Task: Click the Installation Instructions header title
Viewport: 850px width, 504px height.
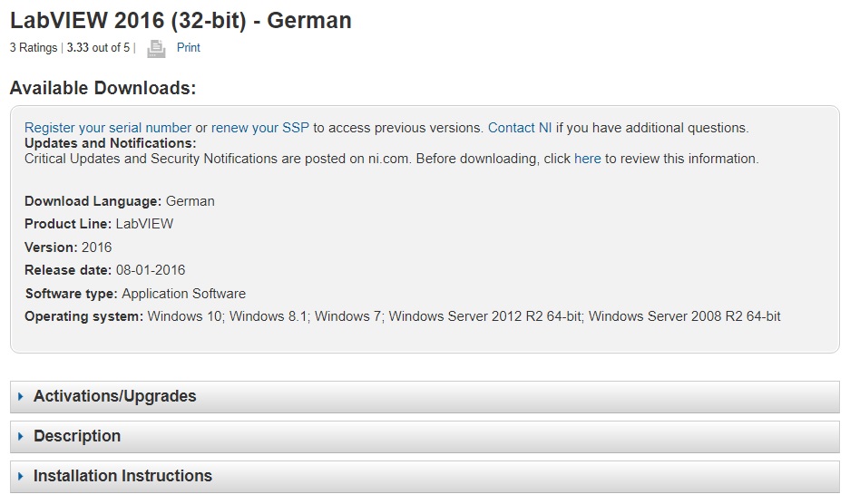Action: [x=122, y=476]
